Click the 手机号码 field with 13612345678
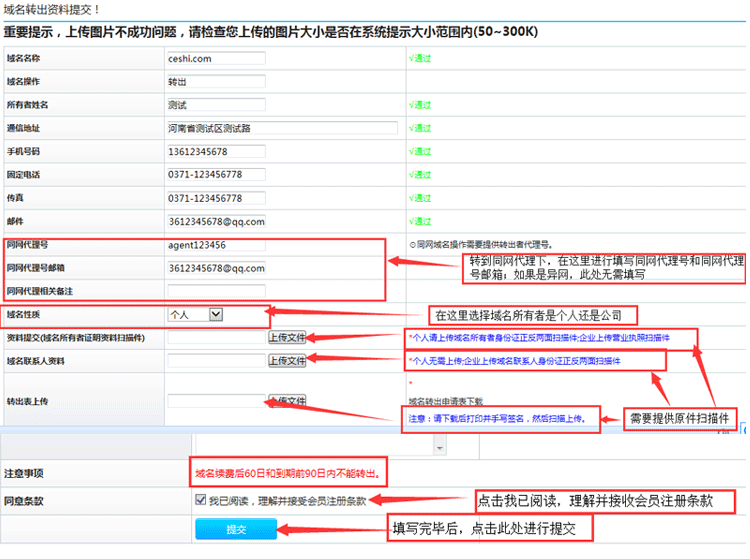The width and height of the screenshot is (750, 559). coord(216,151)
